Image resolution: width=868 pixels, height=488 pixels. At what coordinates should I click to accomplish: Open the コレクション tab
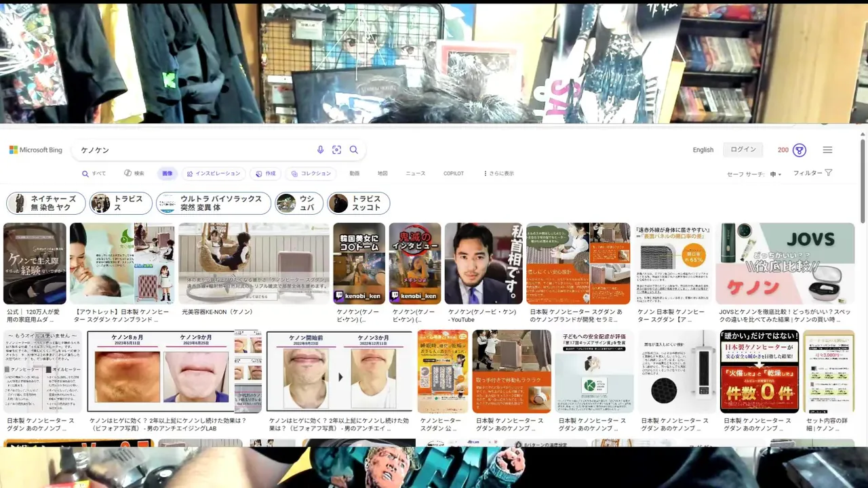(311, 174)
